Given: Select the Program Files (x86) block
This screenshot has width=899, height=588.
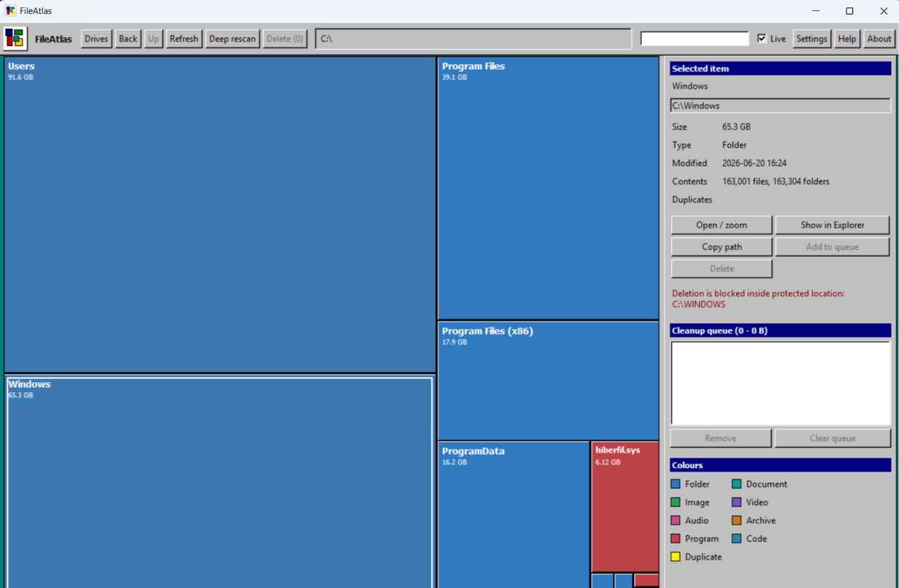Looking at the screenshot, I should [x=548, y=381].
